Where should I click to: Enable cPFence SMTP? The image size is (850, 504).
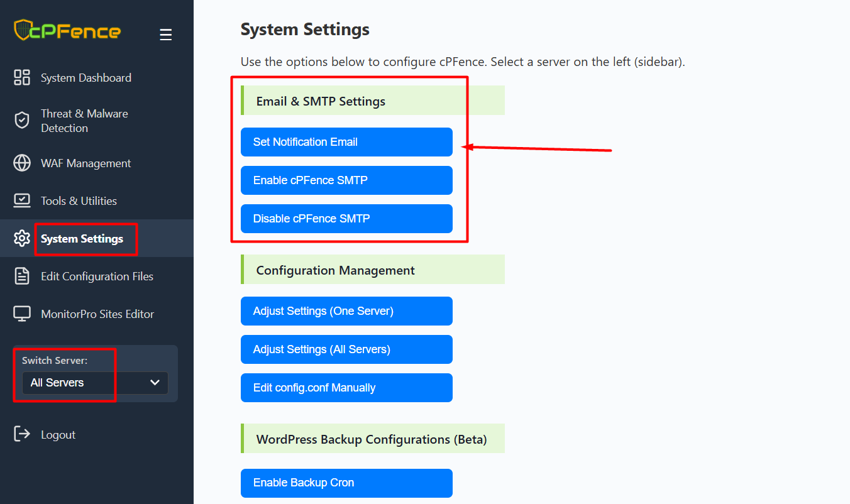click(x=346, y=180)
